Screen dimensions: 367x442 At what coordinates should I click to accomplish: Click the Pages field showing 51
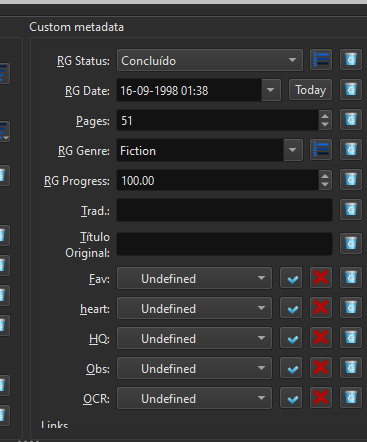pyautogui.click(x=218, y=120)
